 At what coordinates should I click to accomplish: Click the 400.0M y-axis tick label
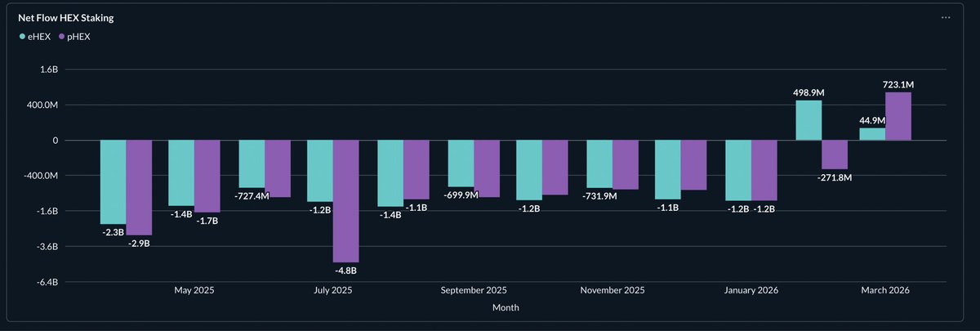(x=42, y=105)
